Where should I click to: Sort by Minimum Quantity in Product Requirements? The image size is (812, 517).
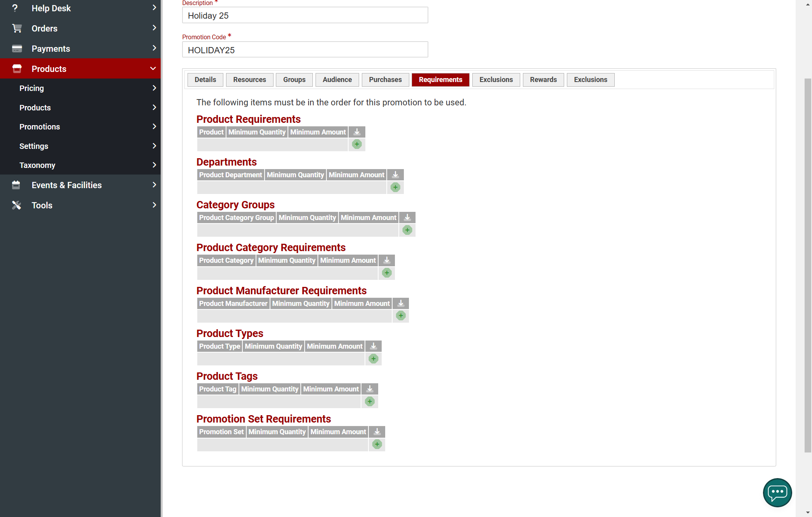pos(257,132)
